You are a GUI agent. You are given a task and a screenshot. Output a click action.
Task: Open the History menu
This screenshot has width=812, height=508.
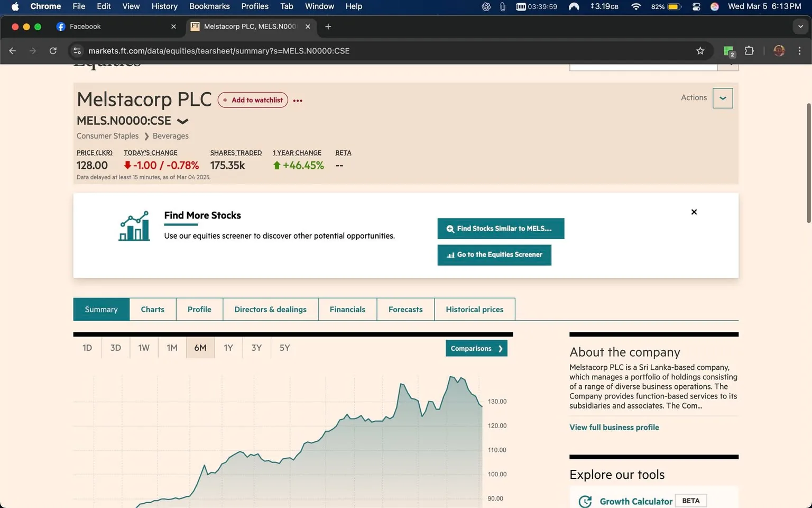(x=164, y=6)
